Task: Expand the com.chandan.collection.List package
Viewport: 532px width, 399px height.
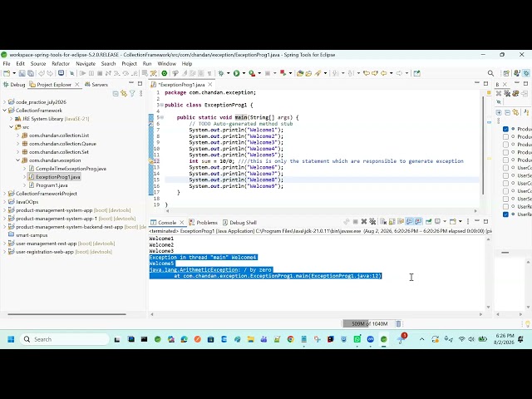Action: coord(18,135)
